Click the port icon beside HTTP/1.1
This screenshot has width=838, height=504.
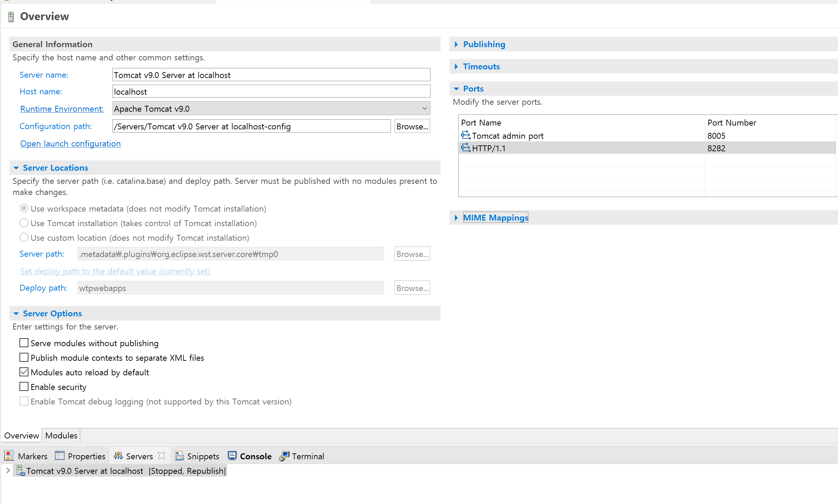(465, 148)
